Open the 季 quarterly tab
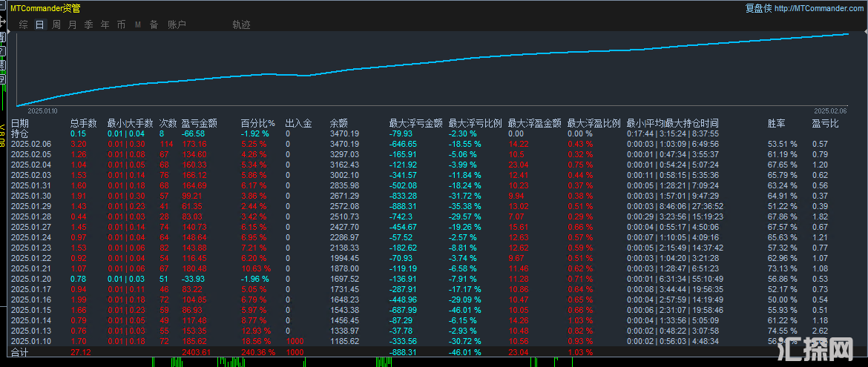 (x=88, y=24)
